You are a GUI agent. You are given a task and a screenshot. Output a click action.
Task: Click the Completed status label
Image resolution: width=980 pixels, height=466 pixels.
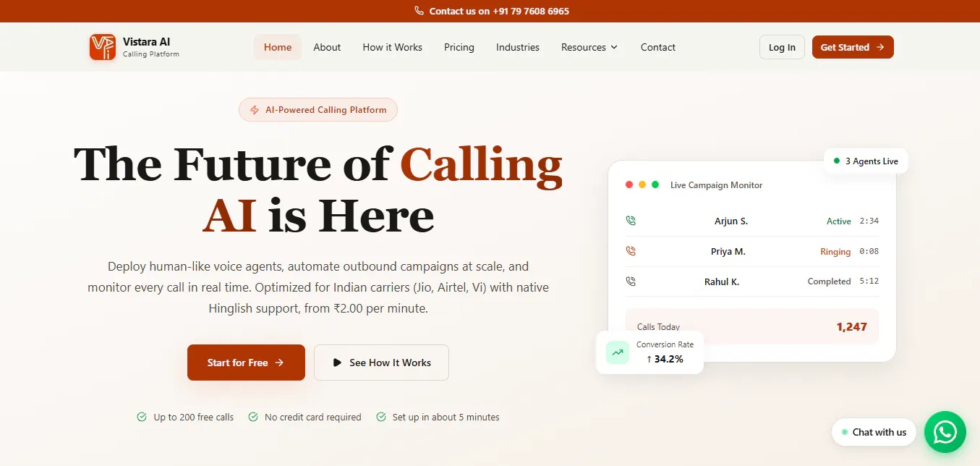[x=830, y=281]
